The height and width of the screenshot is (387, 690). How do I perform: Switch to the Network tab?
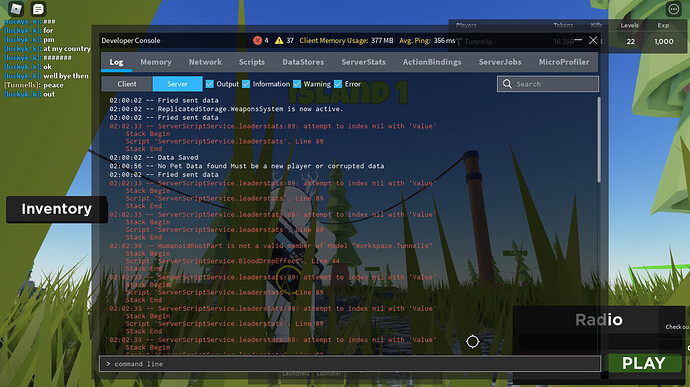(x=205, y=62)
